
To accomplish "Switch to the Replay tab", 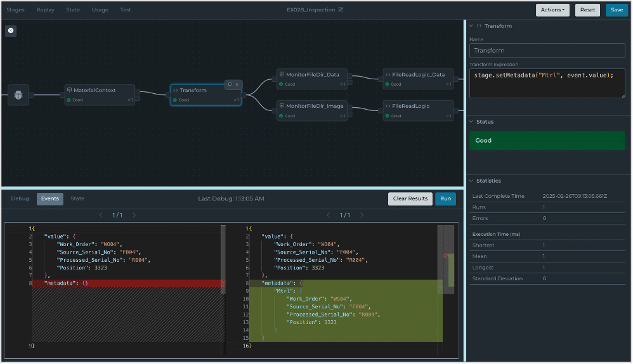I will point(45,10).
